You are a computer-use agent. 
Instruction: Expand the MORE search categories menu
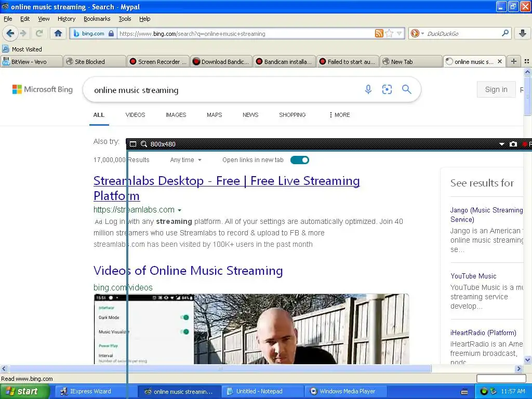tap(339, 115)
